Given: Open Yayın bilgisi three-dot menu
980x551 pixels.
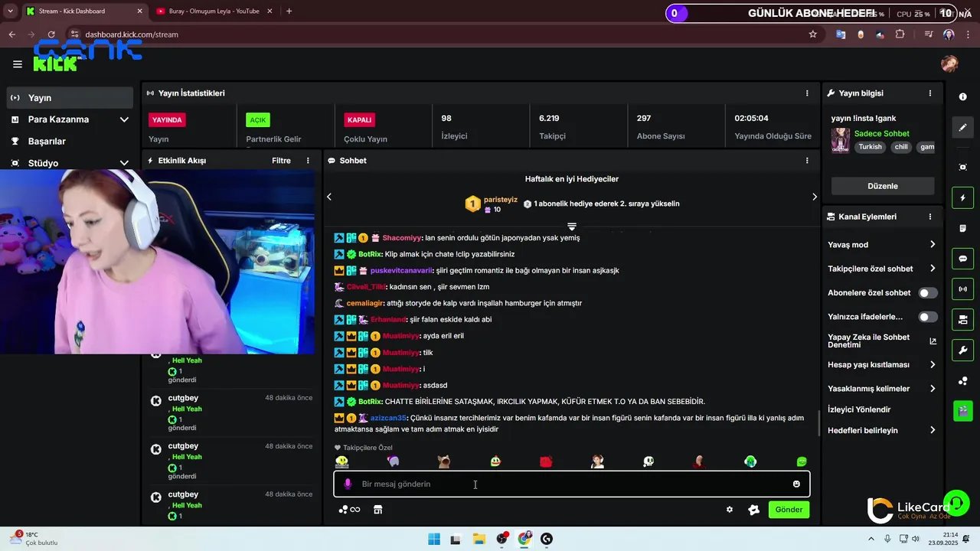Looking at the screenshot, I should [x=930, y=93].
